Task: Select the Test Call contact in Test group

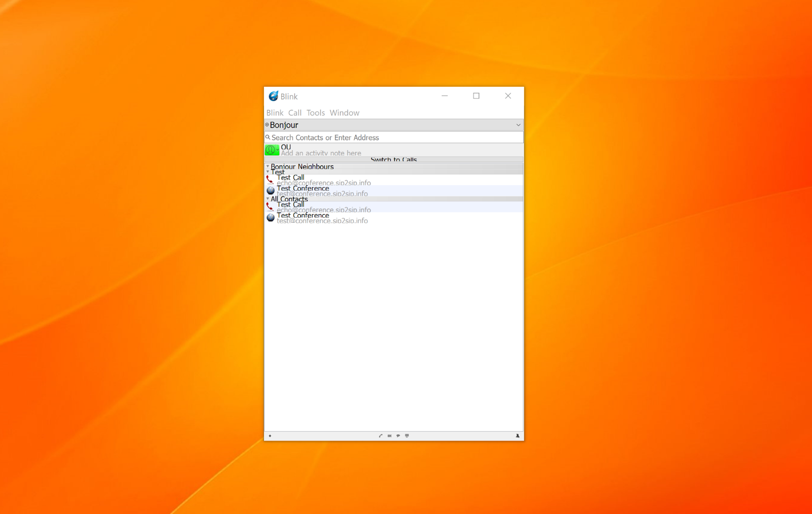Action: coord(394,180)
